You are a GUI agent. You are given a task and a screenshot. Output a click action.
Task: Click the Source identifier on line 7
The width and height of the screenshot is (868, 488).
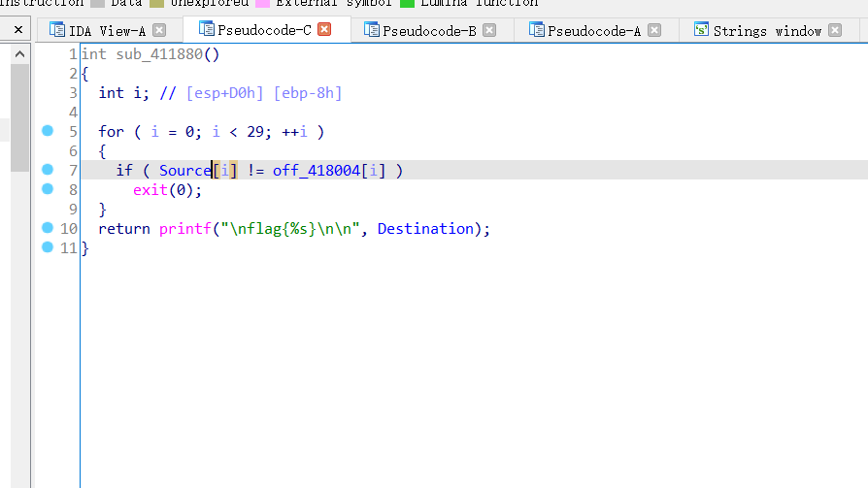pos(185,171)
